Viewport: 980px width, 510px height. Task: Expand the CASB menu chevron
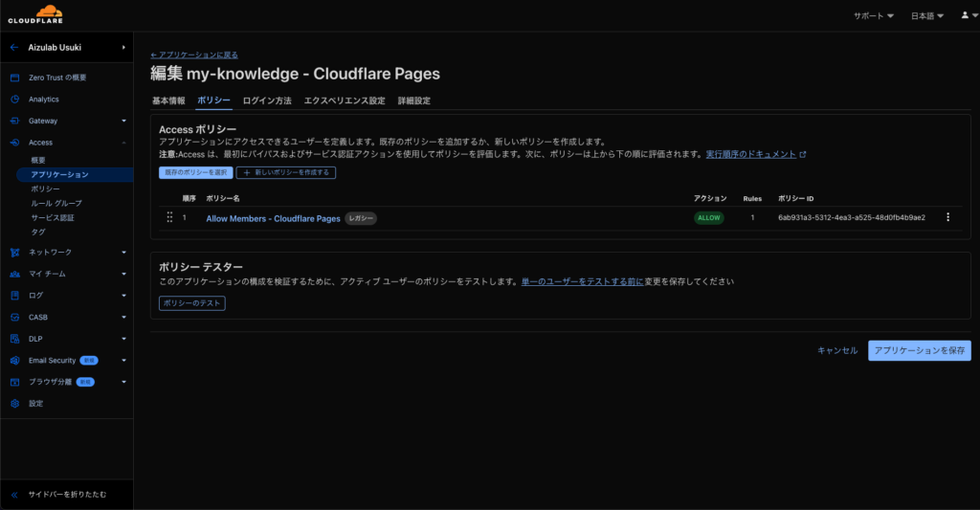[x=123, y=318]
